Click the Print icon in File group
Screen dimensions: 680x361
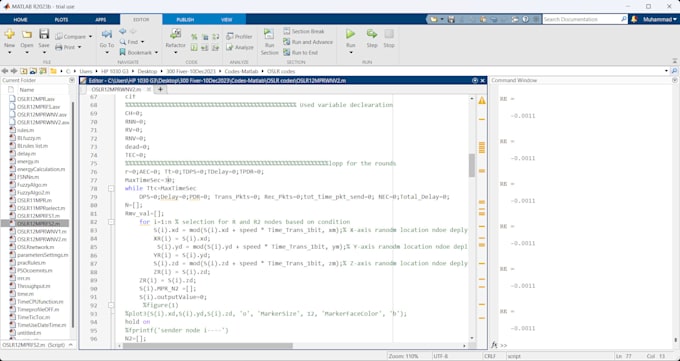(59, 47)
